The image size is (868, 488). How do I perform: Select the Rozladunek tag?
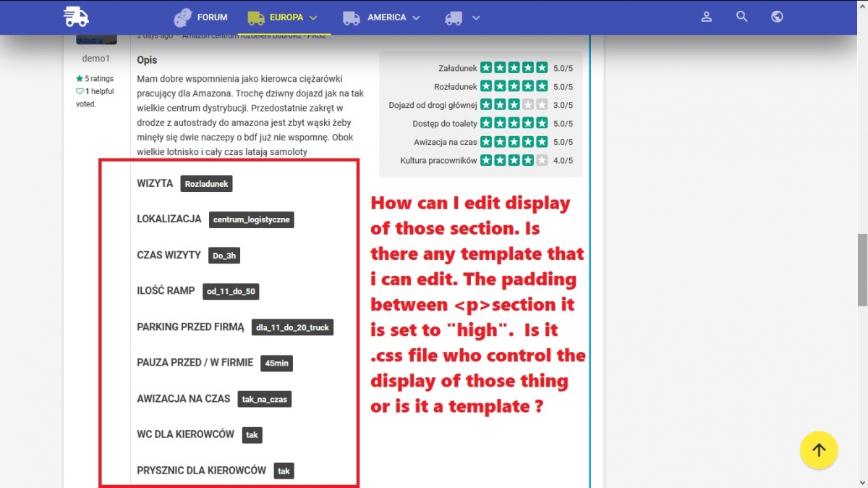(x=206, y=184)
